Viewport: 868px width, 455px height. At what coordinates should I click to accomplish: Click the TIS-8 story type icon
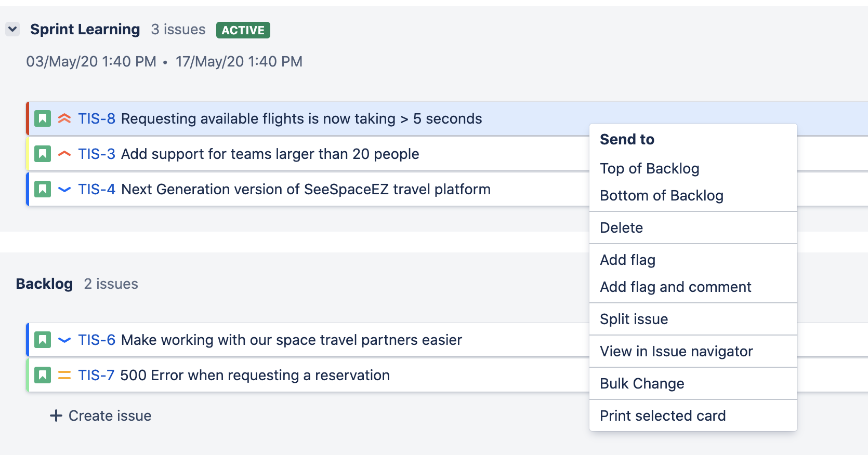(43, 118)
